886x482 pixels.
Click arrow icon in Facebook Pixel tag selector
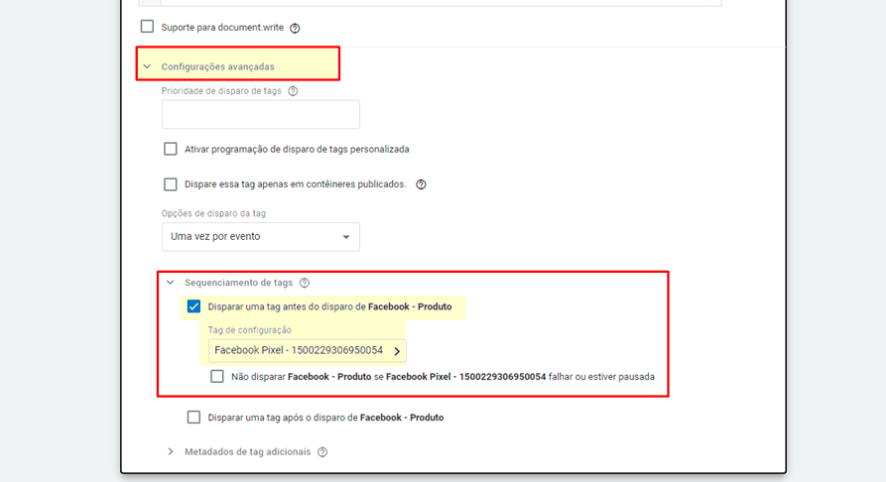click(397, 351)
